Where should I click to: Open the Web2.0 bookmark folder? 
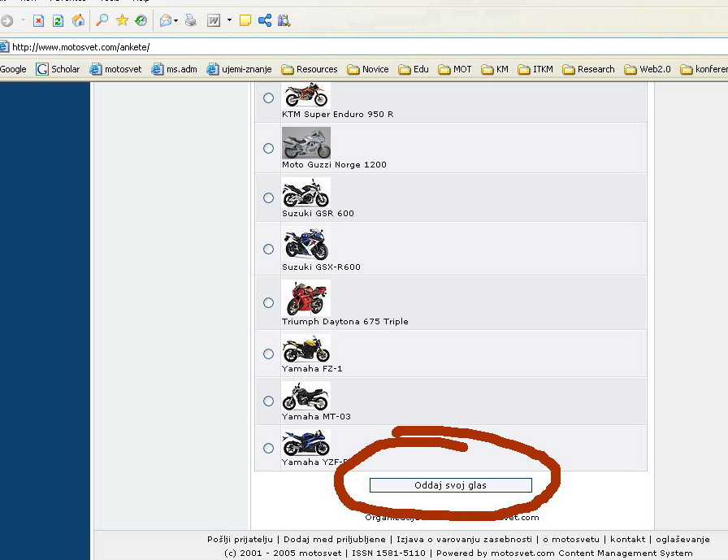[648, 69]
